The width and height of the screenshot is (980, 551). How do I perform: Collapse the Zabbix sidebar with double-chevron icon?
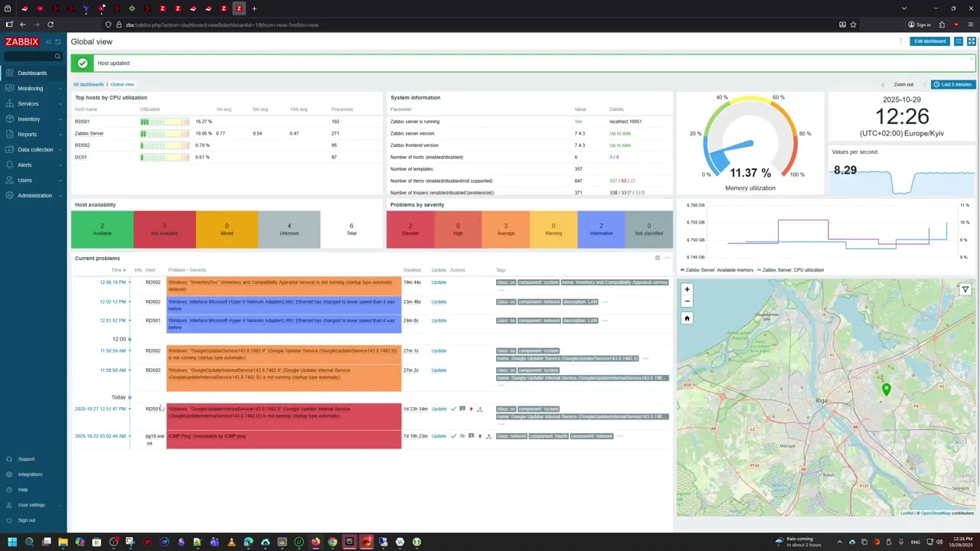tap(48, 41)
